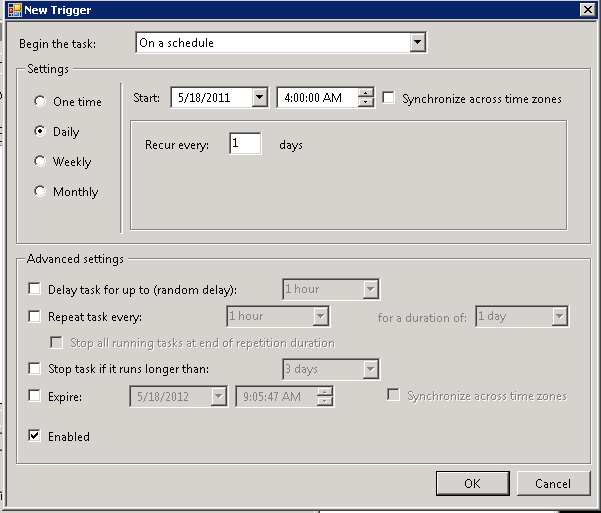Click the Recur every days field
601x513 pixels.
[245, 145]
